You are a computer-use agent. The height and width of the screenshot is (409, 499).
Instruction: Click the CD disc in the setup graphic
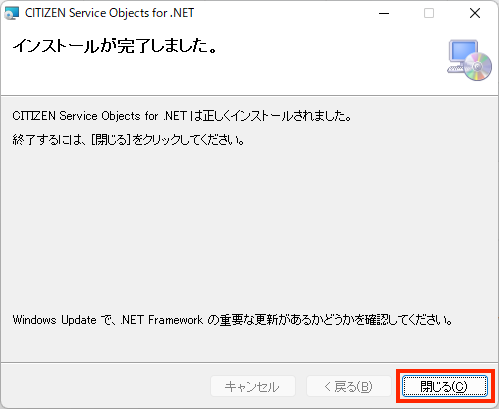(478, 67)
